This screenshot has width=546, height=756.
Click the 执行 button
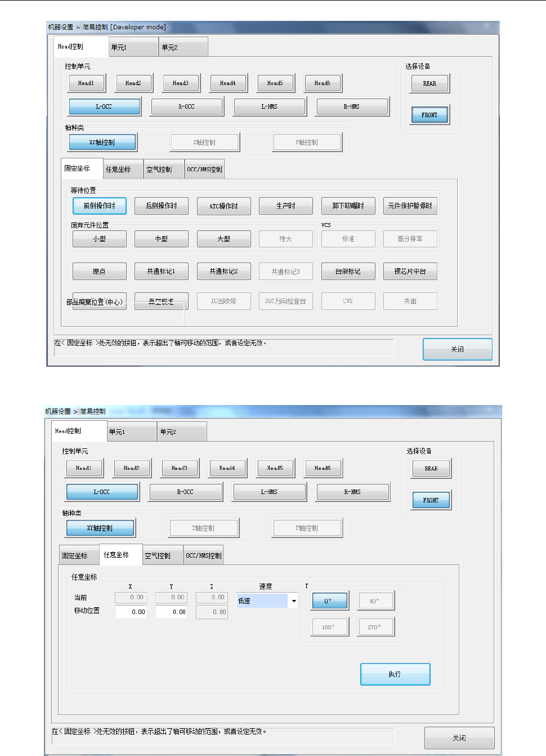point(395,674)
